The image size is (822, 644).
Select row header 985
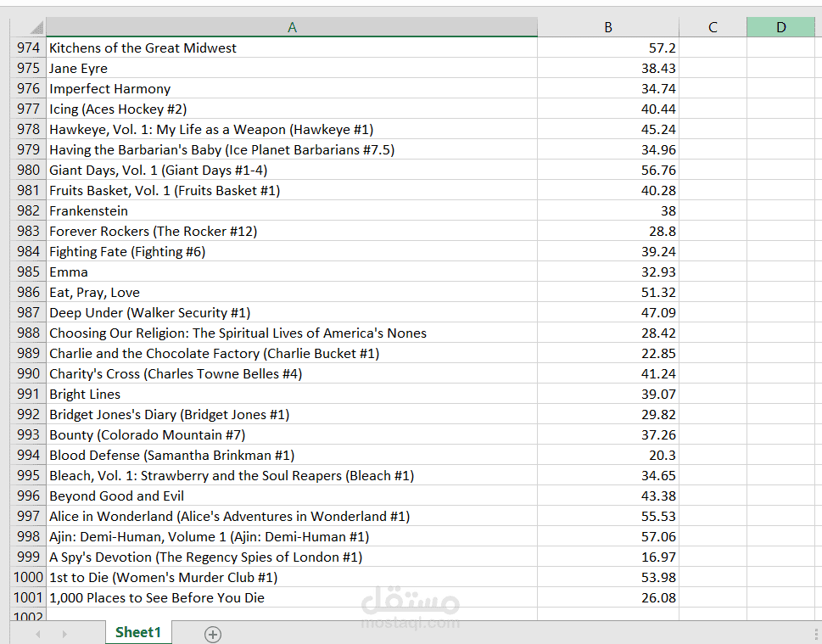[x=28, y=272]
